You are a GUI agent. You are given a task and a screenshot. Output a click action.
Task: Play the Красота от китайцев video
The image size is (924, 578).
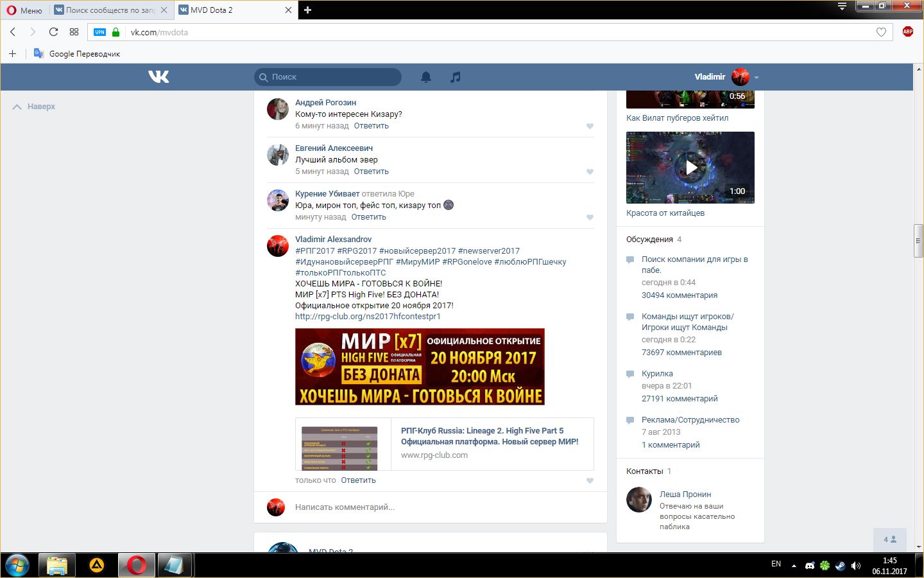click(690, 168)
